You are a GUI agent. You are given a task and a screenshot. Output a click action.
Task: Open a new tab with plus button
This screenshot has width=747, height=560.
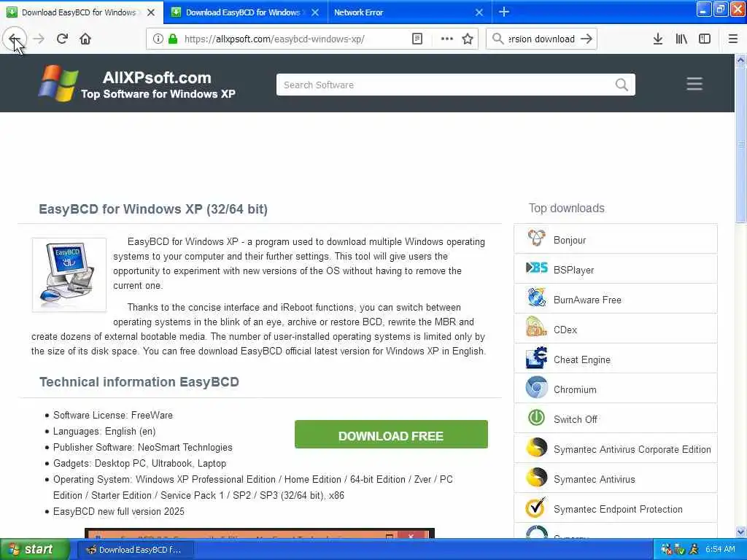[504, 12]
